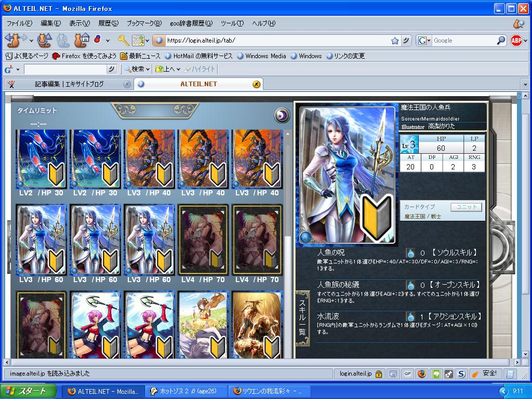
Task: Click the greyed-out cat Stop icon
Action: 63,41
